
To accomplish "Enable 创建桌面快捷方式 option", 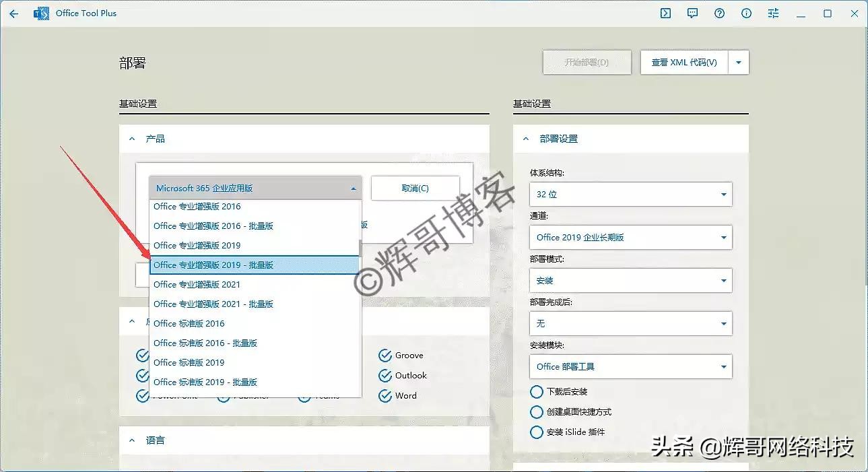I will click(536, 411).
